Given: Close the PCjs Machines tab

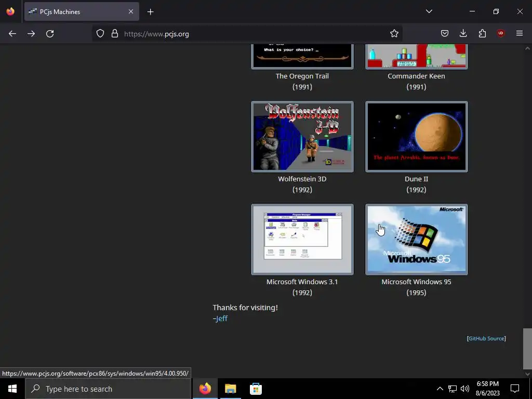Looking at the screenshot, I should [131, 11].
